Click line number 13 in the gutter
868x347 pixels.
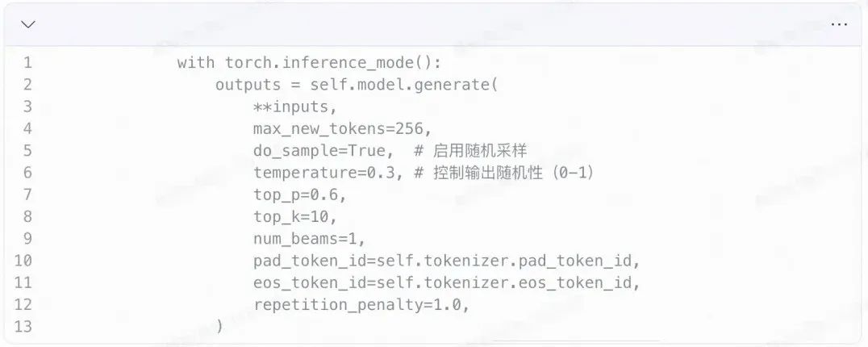coord(23,327)
